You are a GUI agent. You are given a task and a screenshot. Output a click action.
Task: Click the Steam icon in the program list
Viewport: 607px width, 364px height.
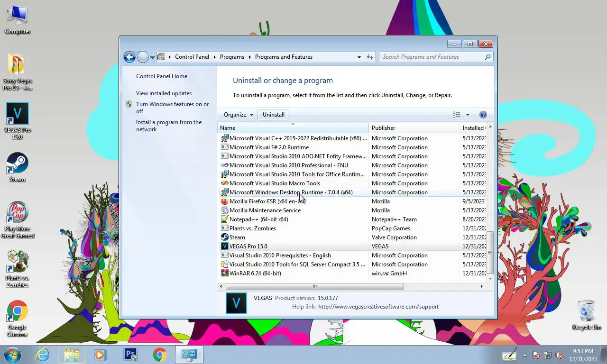pos(225,237)
